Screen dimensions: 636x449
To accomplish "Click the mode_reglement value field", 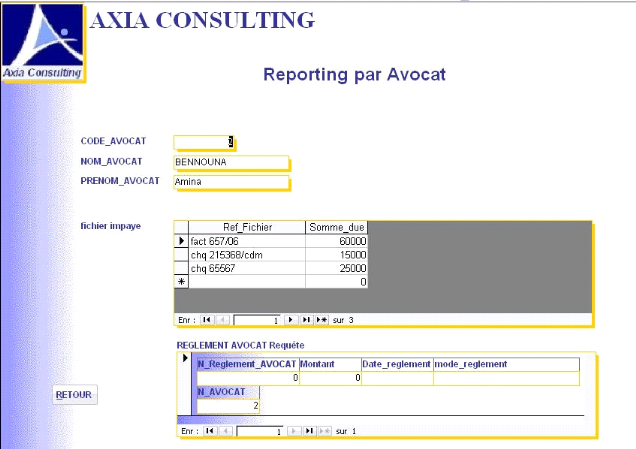I will tap(506, 378).
